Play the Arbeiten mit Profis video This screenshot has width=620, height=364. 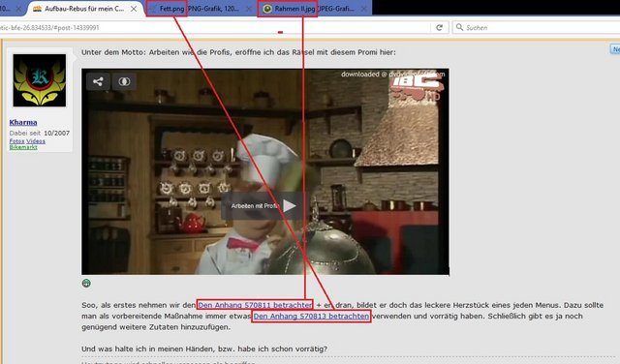click(289, 205)
